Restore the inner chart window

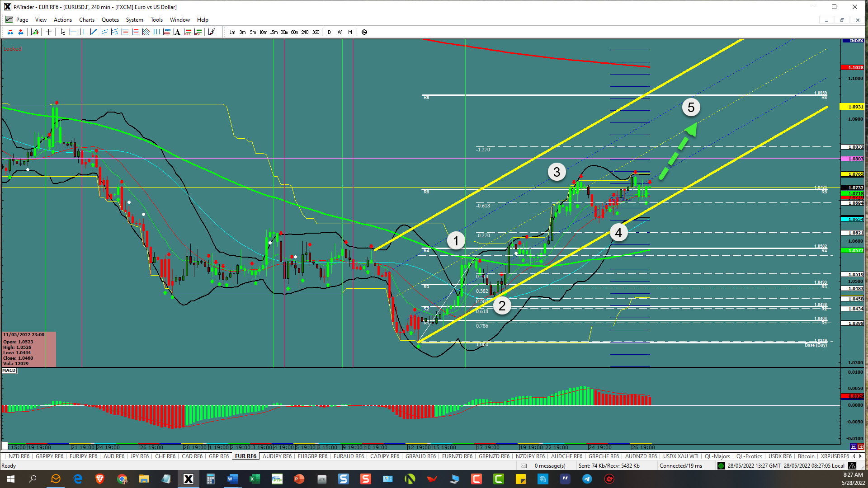point(842,20)
